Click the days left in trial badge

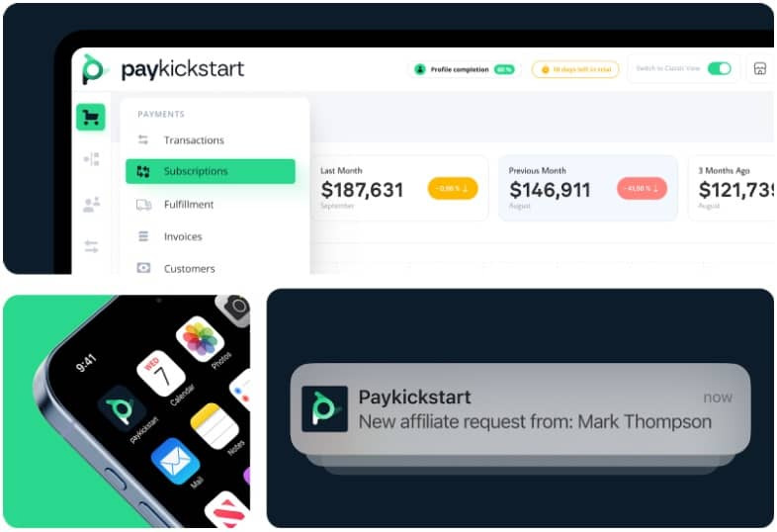(575, 69)
